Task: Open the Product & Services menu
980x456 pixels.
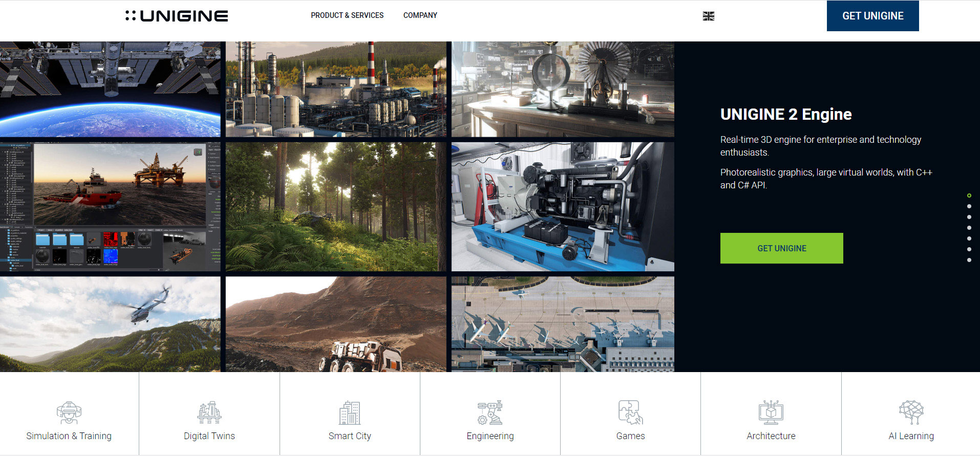Action: tap(347, 15)
